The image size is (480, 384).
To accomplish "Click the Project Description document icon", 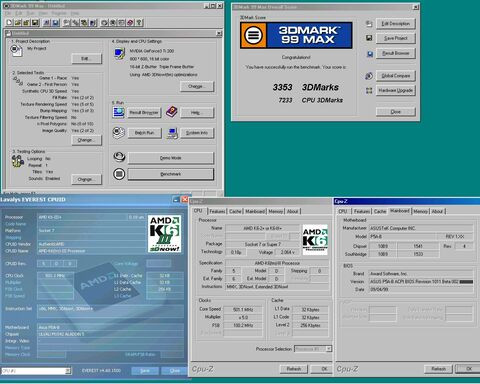I will coord(16,50).
